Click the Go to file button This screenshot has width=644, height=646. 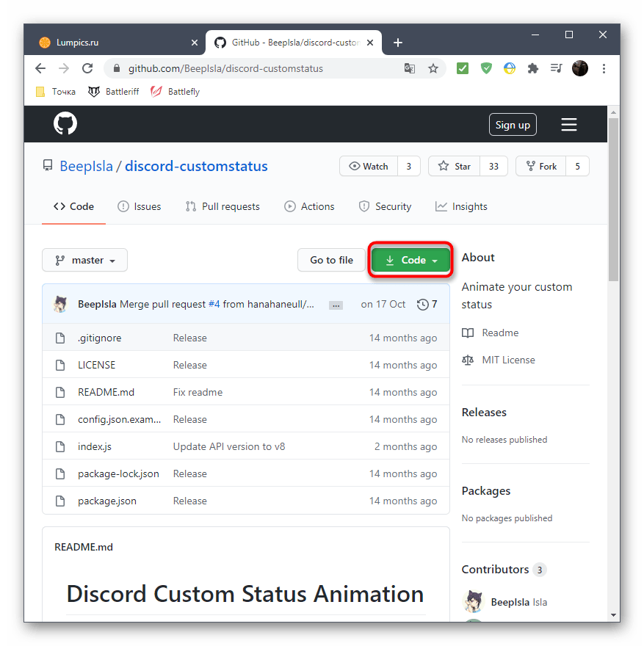click(331, 260)
